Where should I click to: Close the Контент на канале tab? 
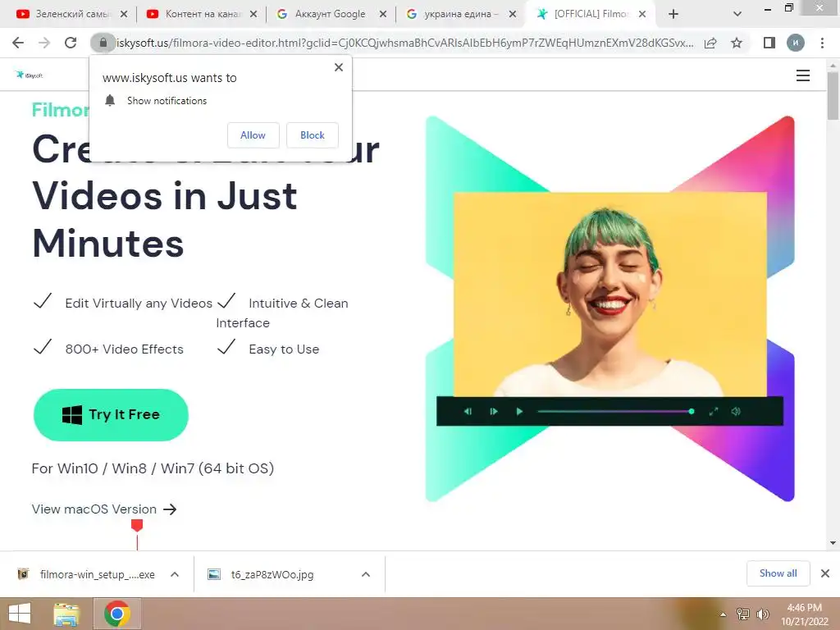coord(253,14)
